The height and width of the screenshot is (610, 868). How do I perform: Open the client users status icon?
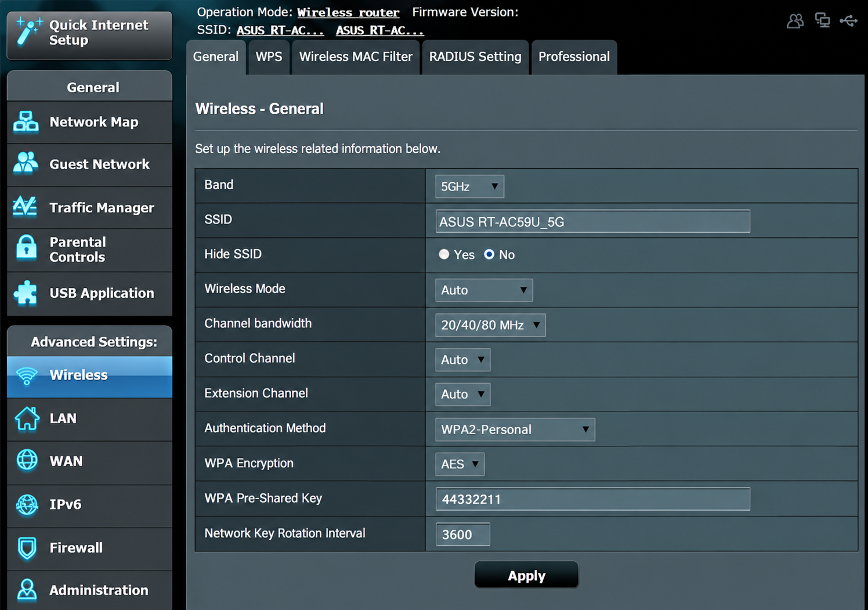pos(795,21)
